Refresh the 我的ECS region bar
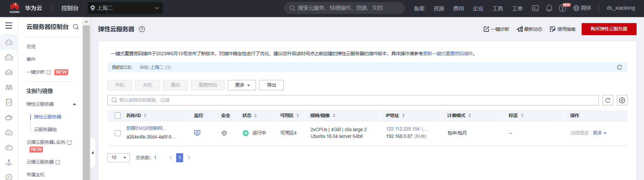The width and height of the screenshot is (644, 180). click(x=620, y=67)
